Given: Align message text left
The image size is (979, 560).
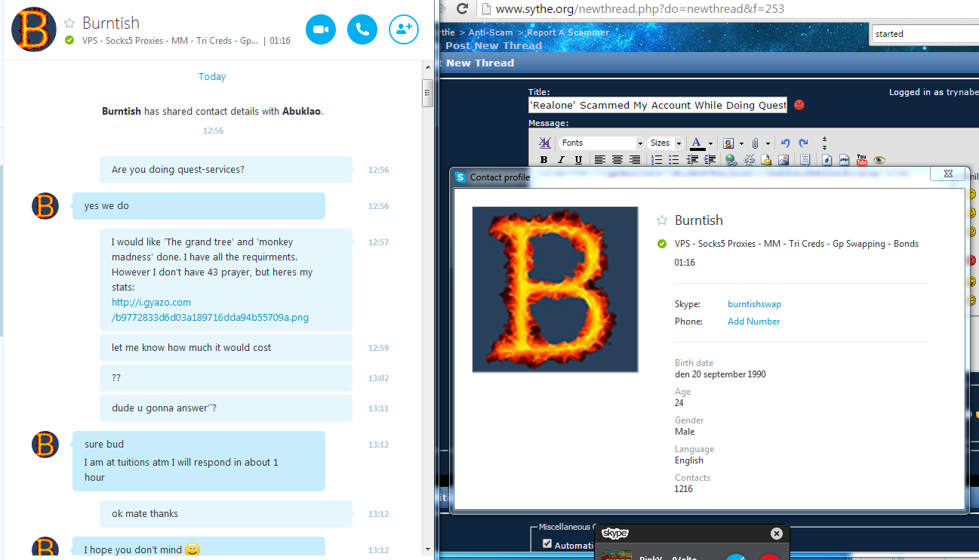Looking at the screenshot, I should pos(600,160).
